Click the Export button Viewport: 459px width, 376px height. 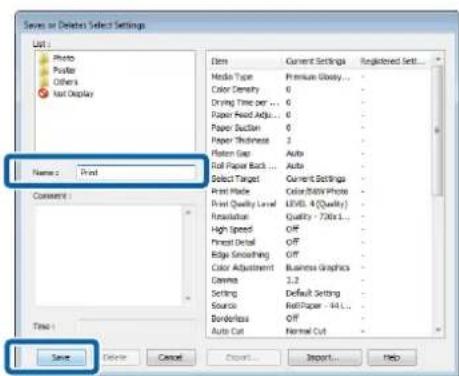point(244,357)
